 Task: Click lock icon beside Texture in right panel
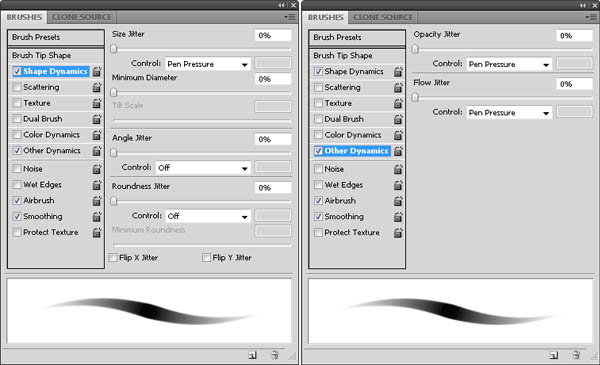click(398, 103)
